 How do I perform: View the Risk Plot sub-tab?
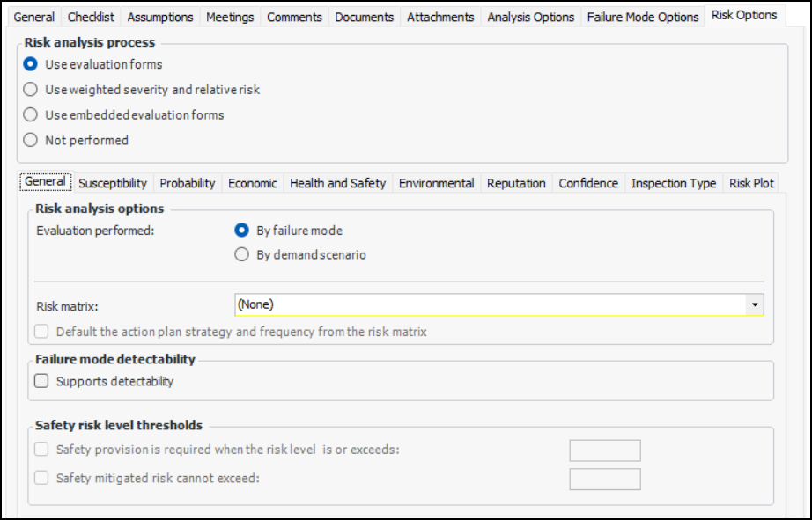(x=751, y=183)
